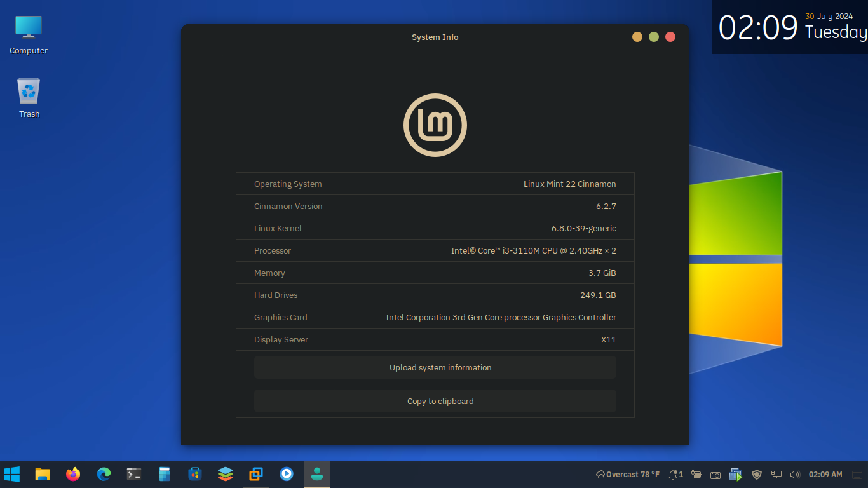Click the Linux Mint 22 Cinnamon value
This screenshot has height=488, width=868.
click(x=570, y=184)
